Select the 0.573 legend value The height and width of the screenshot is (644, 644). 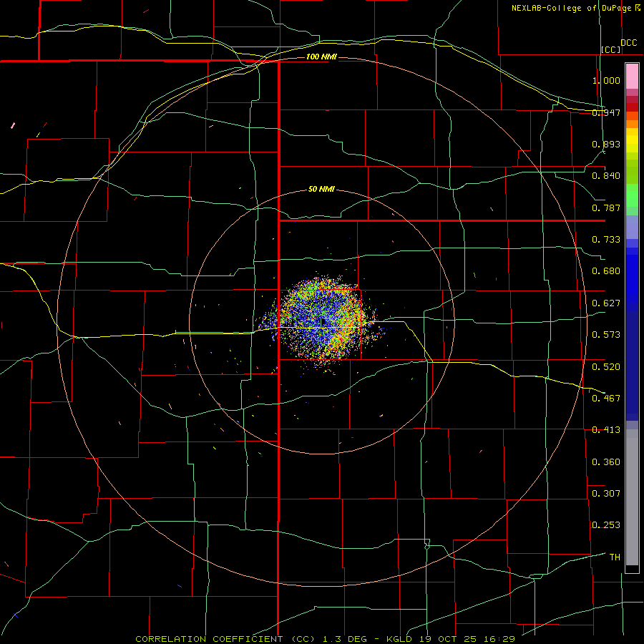[x=606, y=335]
